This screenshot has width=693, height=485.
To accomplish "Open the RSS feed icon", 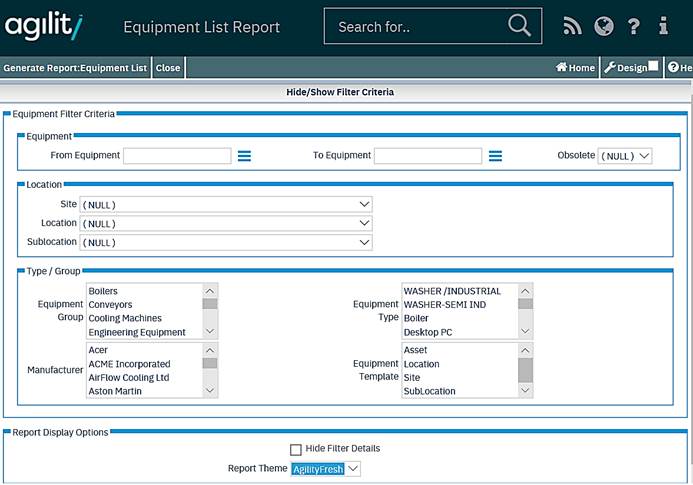I will [573, 27].
